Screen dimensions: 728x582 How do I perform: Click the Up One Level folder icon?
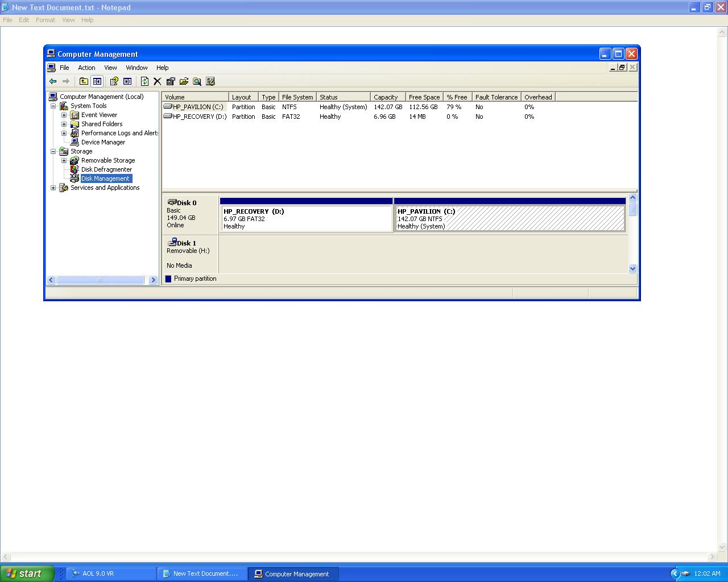point(84,81)
